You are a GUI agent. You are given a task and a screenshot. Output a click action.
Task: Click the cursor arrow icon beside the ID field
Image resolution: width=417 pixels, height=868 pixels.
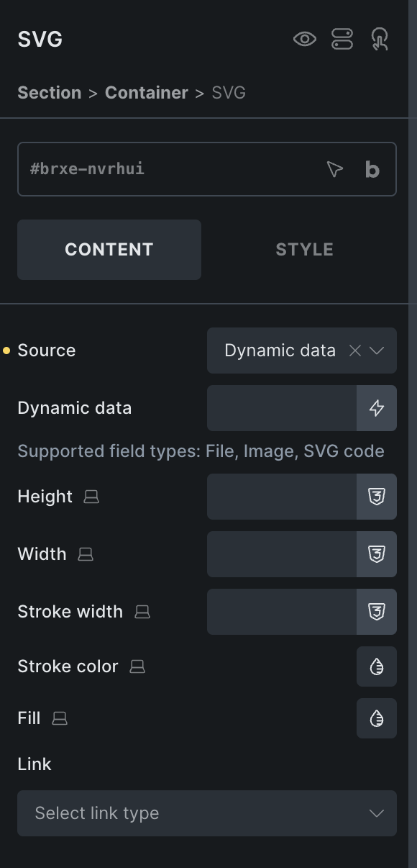point(334,169)
